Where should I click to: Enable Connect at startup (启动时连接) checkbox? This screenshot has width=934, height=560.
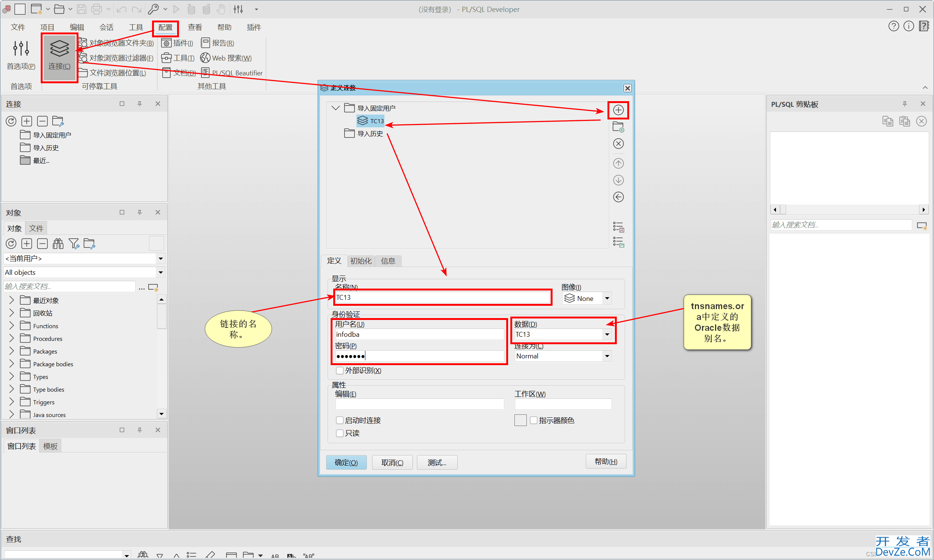point(339,420)
